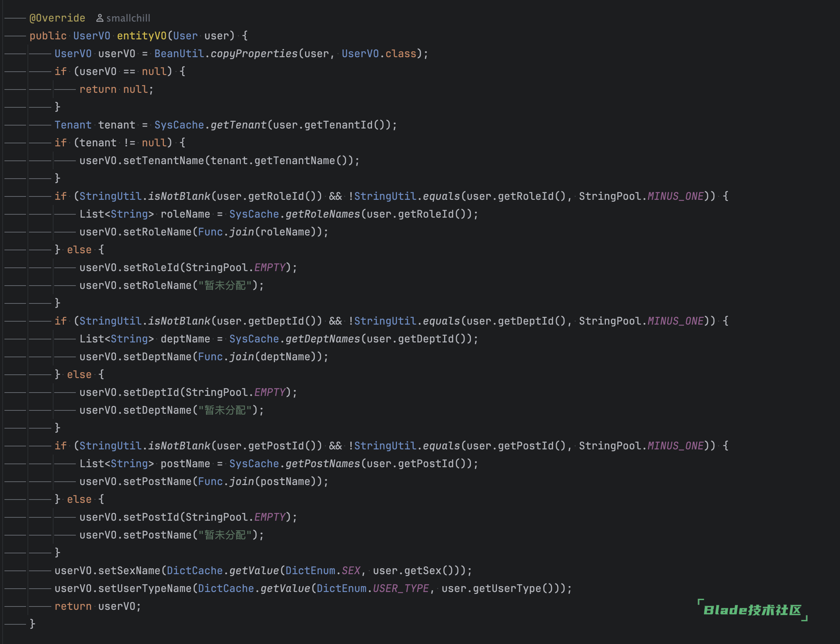Click the DictEnum.SEX constant

(351, 571)
